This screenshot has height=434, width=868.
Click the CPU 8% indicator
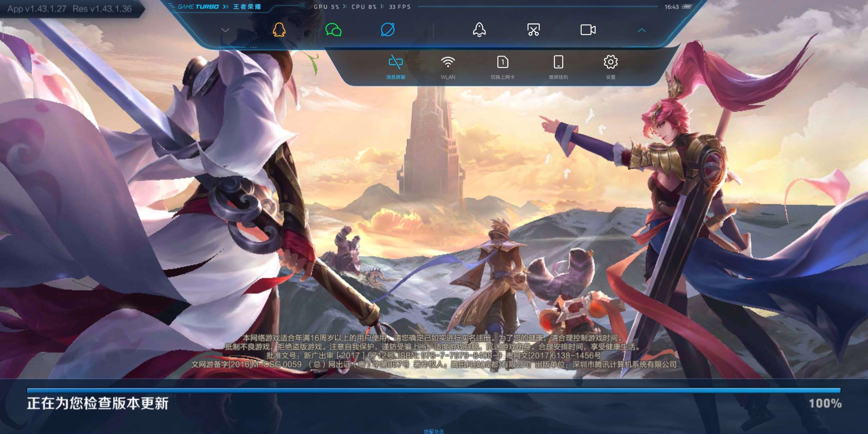pyautogui.click(x=364, y=7)
